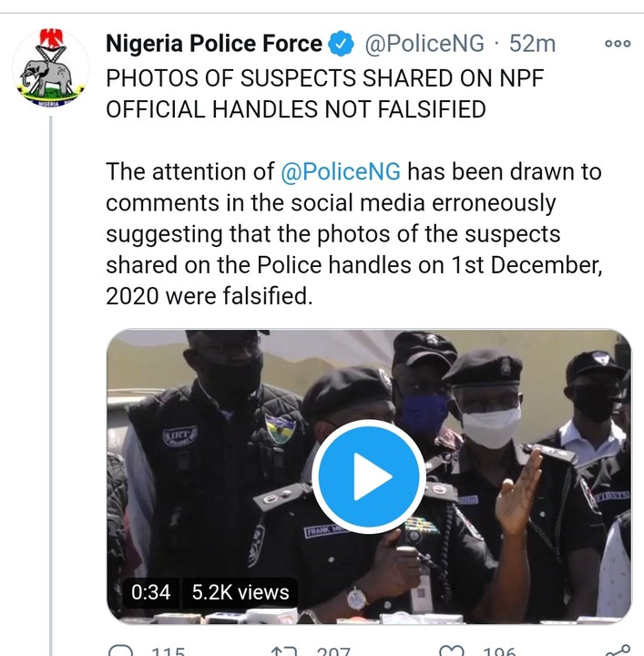Viewport: 644px width, 656px height.
Task: Click the reply speech bubble icon
Action: [120, 651]
